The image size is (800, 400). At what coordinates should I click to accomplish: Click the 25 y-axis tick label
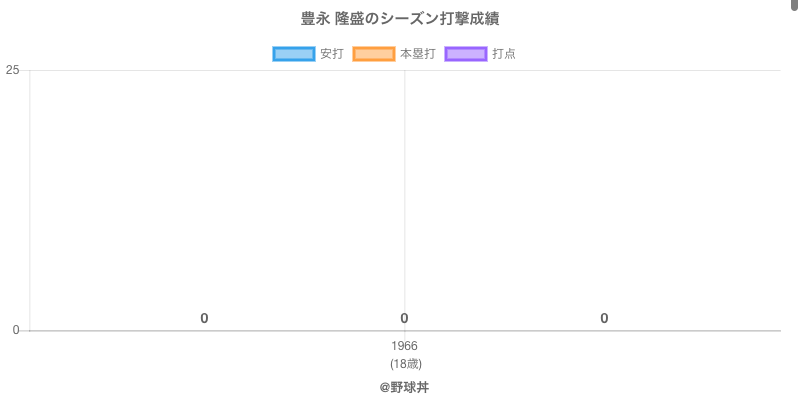click(x=12, y=70)
